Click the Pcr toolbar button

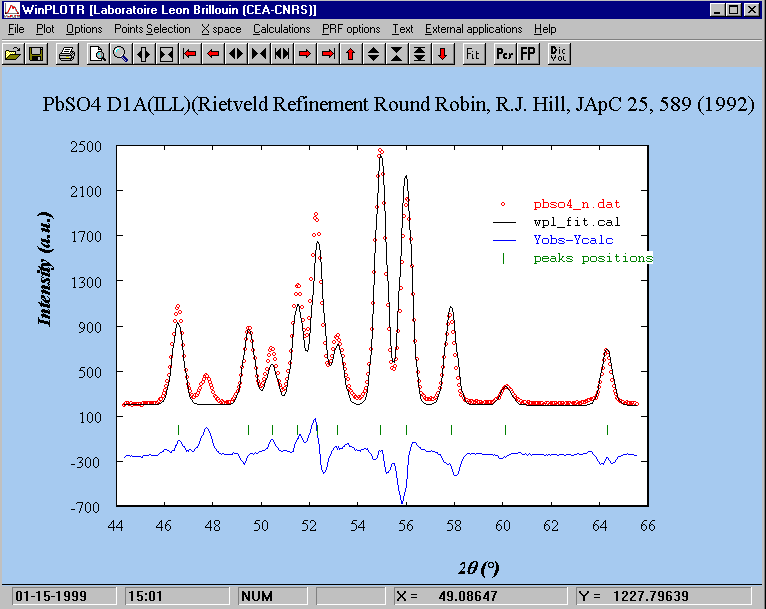click(x=504, y=53)
